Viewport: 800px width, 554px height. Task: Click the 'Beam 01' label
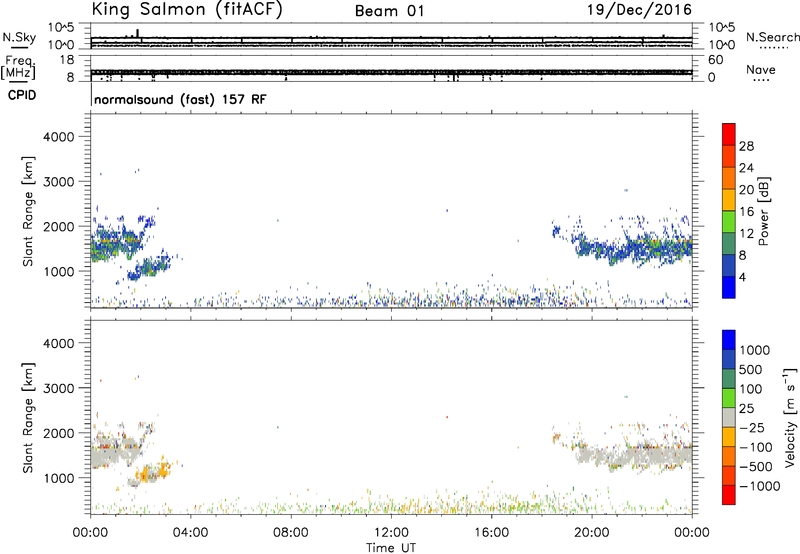pos(390,11)
